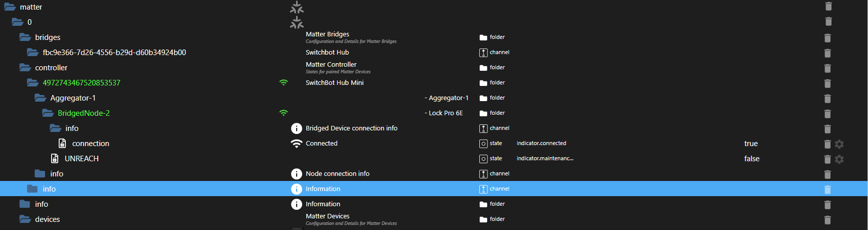Viewport: 868px width, 230px height.
Task: Select the UNREACH state object
Action: point(81,159)
